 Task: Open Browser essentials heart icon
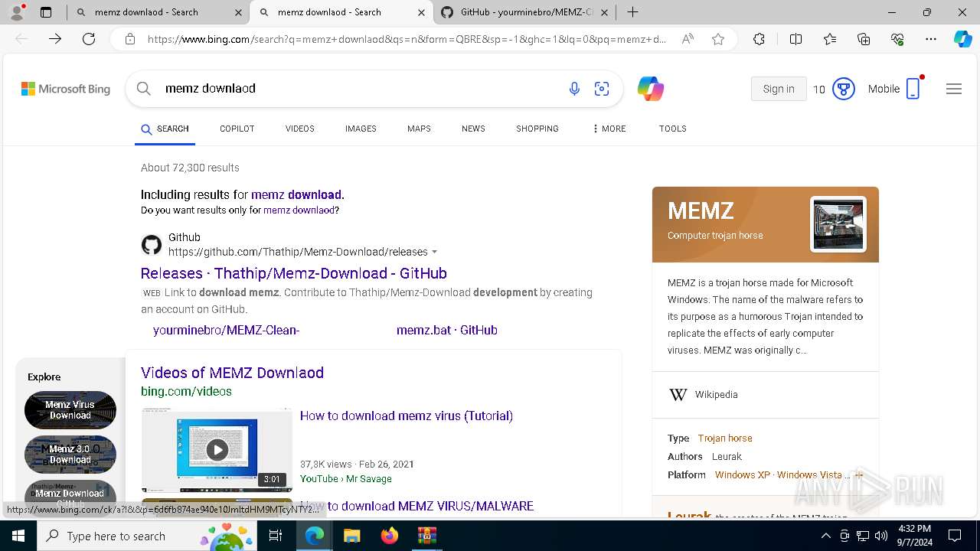pyautogui.click(x=897, y=39)
